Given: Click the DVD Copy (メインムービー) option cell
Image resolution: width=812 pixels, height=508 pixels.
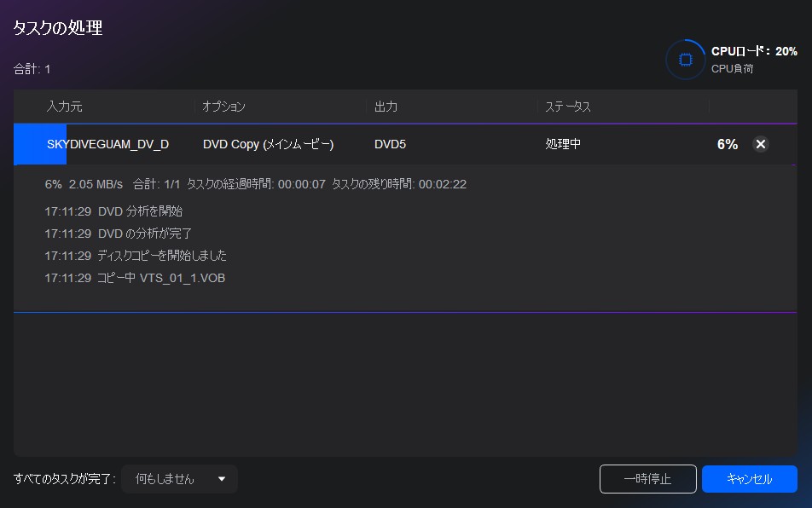Looking at the screenshot, I should 268,144.
